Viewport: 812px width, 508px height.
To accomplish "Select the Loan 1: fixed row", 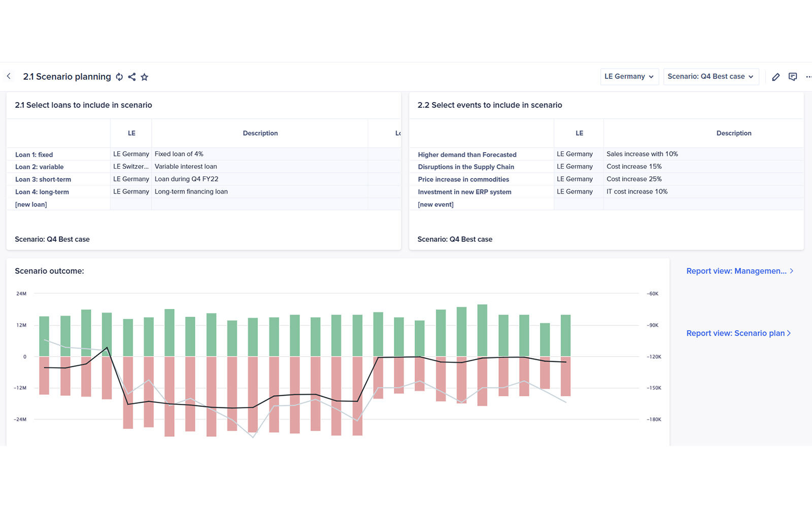I will 34,154.
